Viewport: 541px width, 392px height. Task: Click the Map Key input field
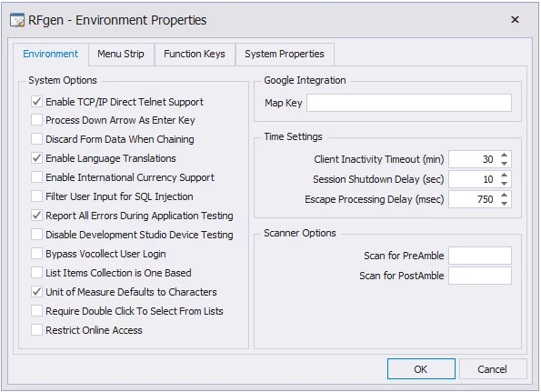click(x=409, y=103)
